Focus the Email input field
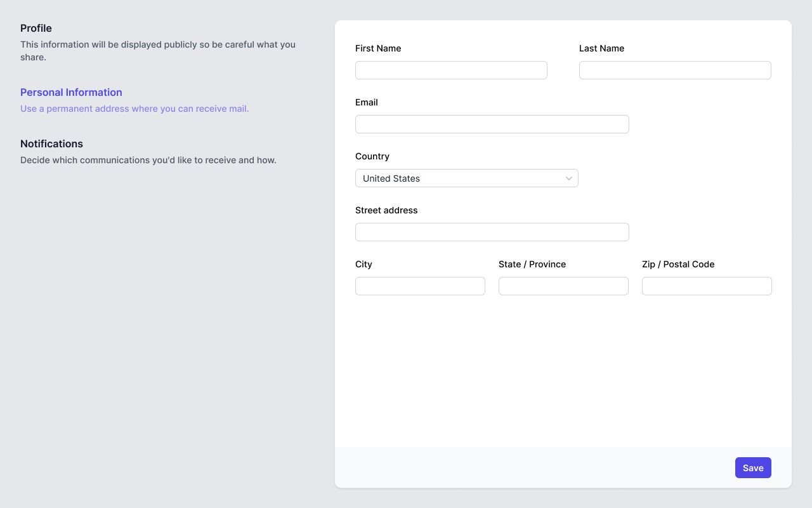 pyautogui.click(x=492, y=124)
